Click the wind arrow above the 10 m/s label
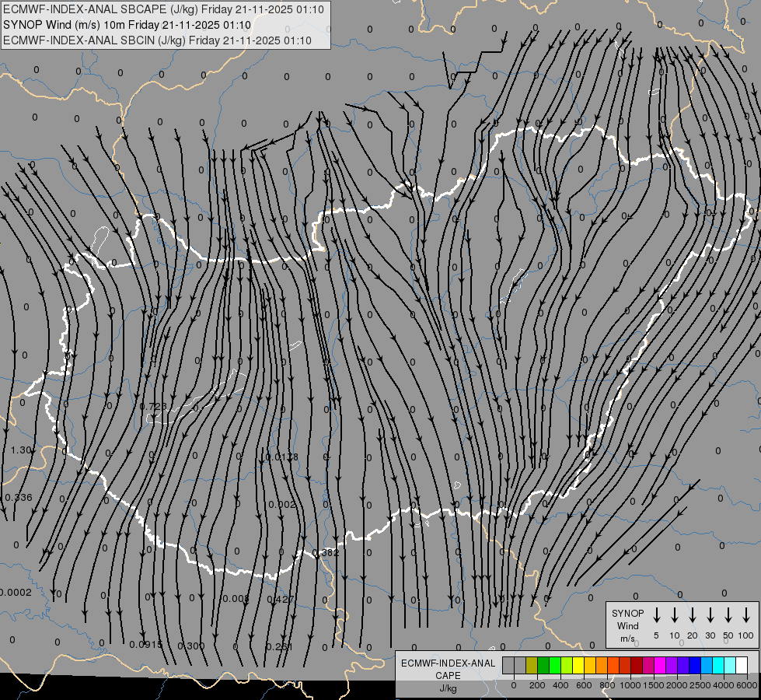Screen dimensions: 761x700 point(675,615)
